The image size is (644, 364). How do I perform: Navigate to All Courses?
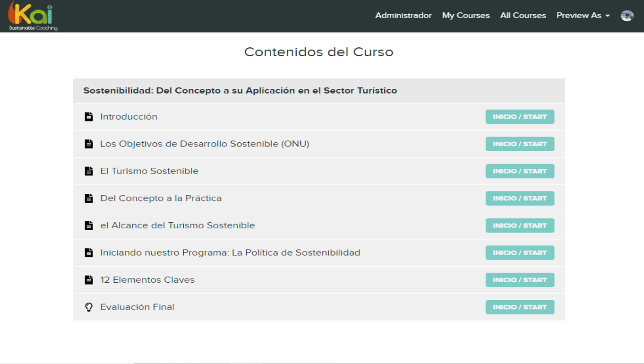point(523,16)
